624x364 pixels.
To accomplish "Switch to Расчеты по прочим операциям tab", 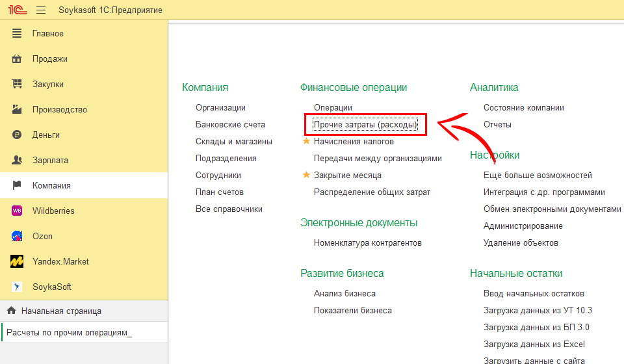I will (69, 333).
